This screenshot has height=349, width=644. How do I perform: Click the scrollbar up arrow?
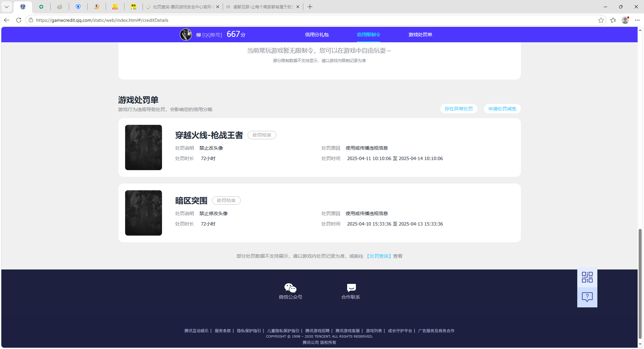point(640,30)
